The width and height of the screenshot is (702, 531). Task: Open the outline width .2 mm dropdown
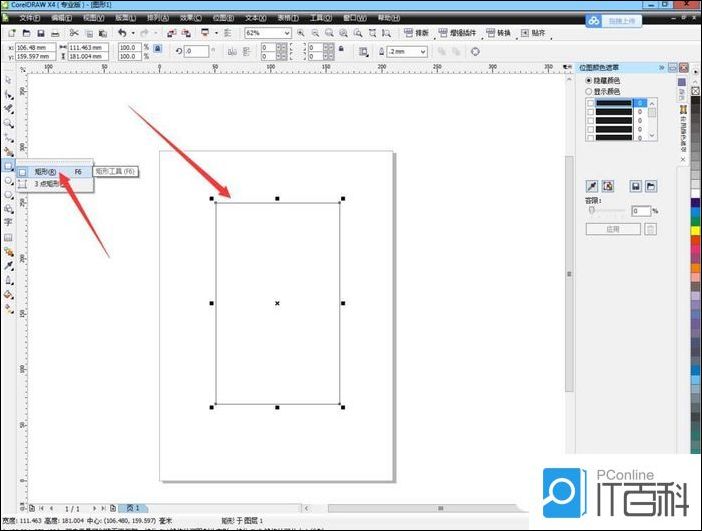[x=423, y=52]
